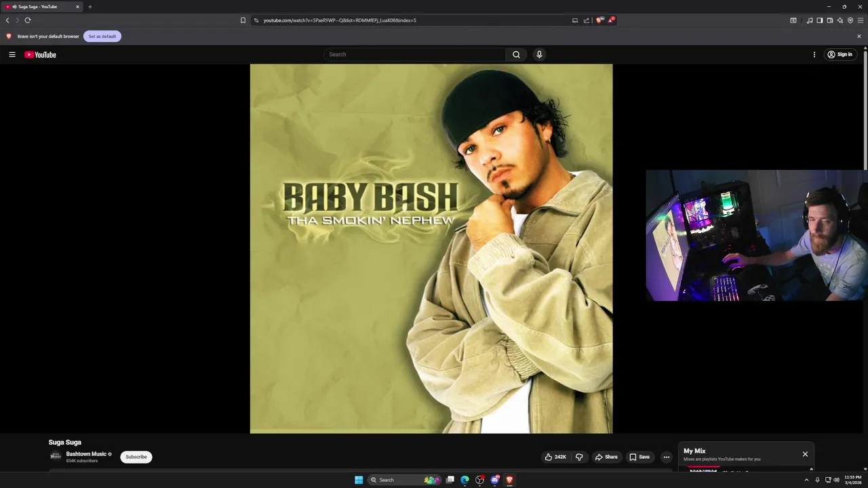Click the address bar URL
The image size is (868, 488).
pos(340,20)
